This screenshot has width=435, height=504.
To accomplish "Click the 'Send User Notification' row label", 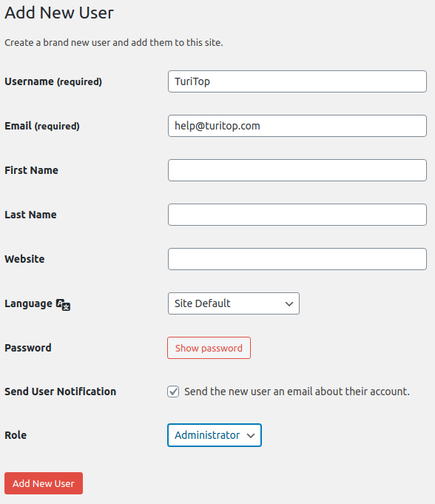I will [61, 392].
